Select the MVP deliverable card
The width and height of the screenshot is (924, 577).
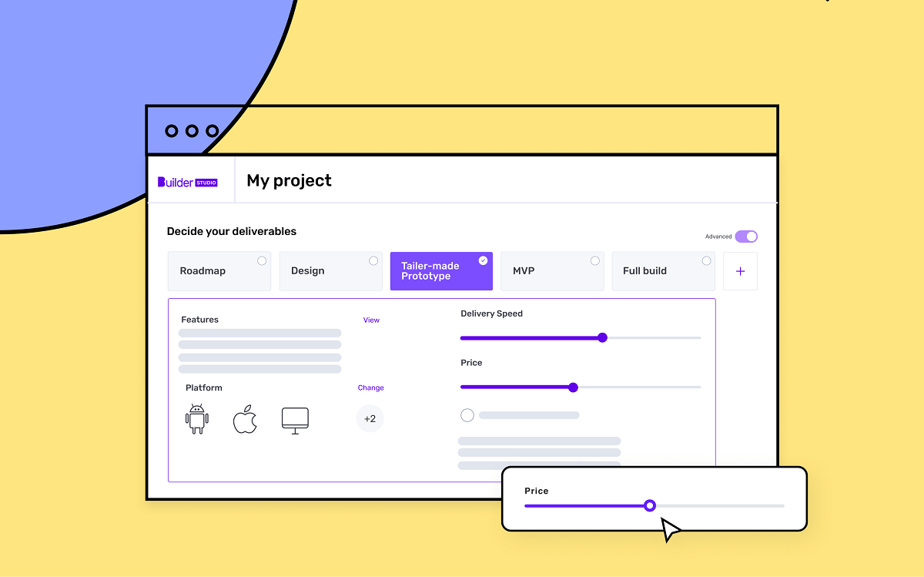(x=552, y=270)
